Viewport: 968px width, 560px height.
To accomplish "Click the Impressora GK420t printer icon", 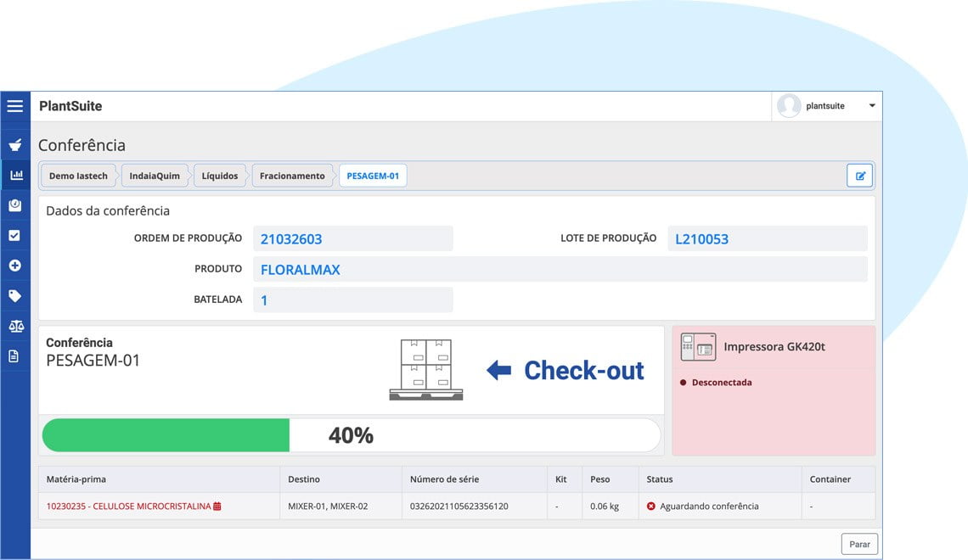I will 698,347.
